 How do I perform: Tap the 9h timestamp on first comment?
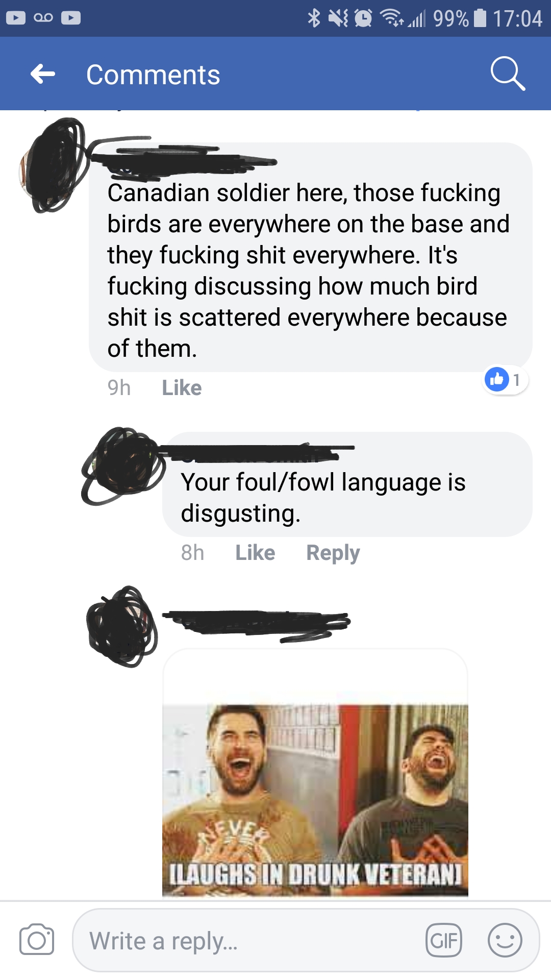[119, 388]
